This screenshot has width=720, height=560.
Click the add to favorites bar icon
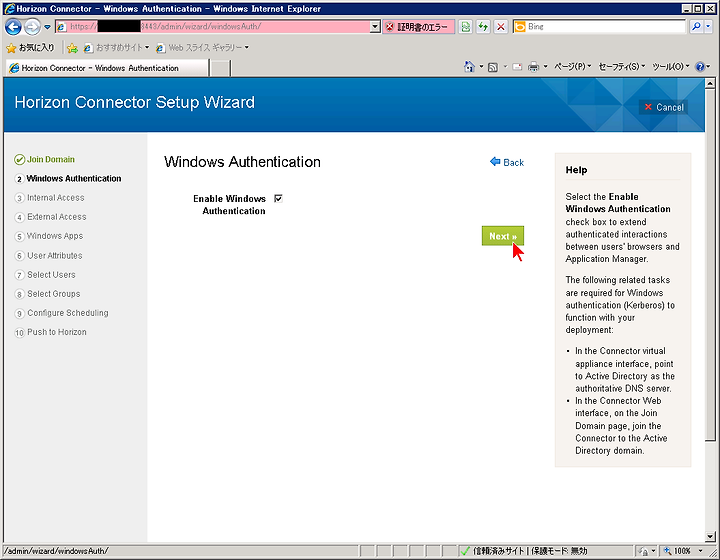click(72, 48)
